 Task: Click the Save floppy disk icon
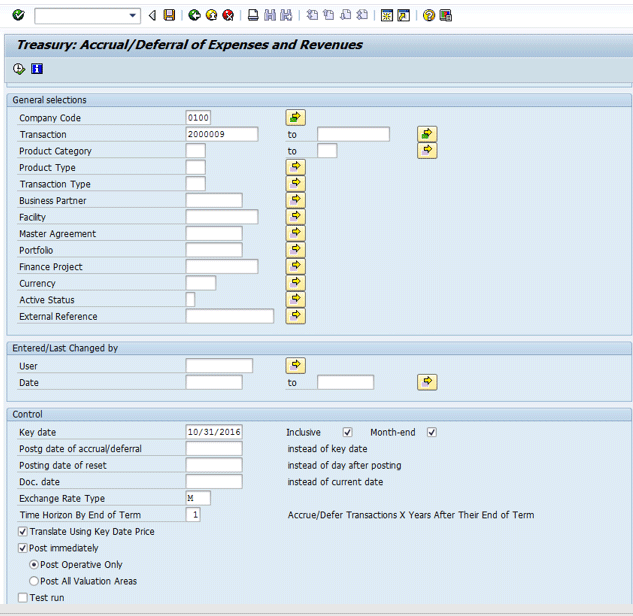pos(169,15)
